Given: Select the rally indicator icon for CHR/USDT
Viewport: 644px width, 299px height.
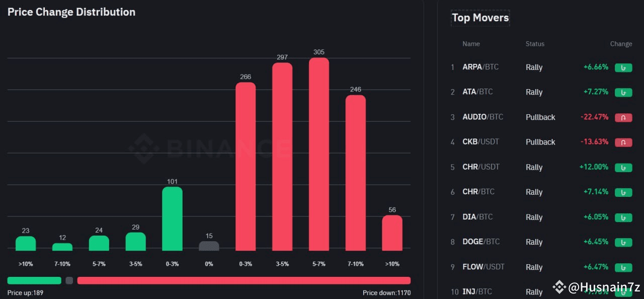Looking at the screenshot, I should 623,168.
